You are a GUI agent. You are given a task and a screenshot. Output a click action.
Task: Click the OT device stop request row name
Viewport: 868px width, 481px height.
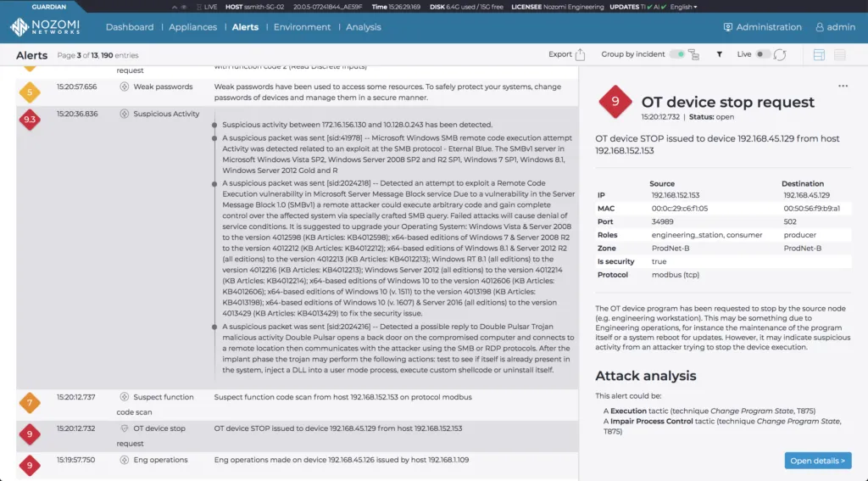(x=151, y=435)
